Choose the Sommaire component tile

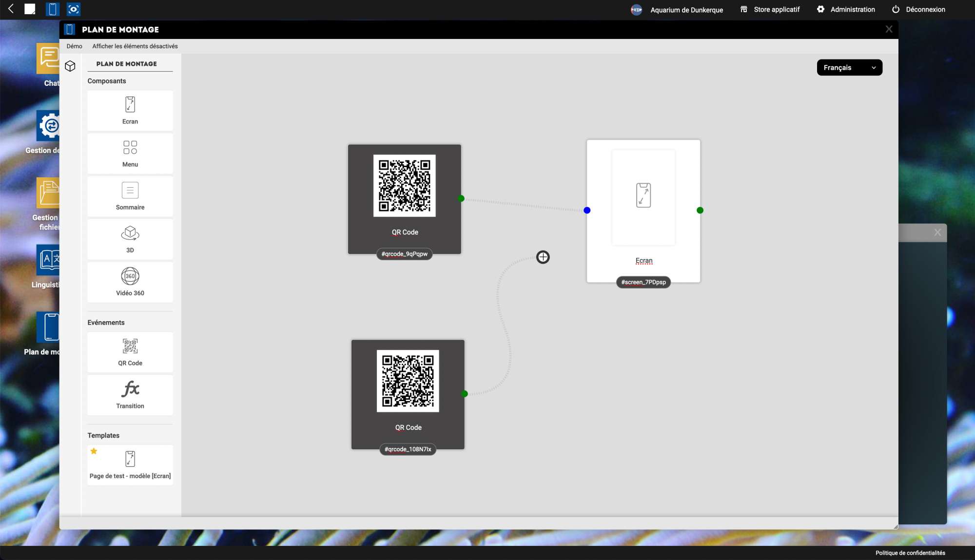click(130, 196)
